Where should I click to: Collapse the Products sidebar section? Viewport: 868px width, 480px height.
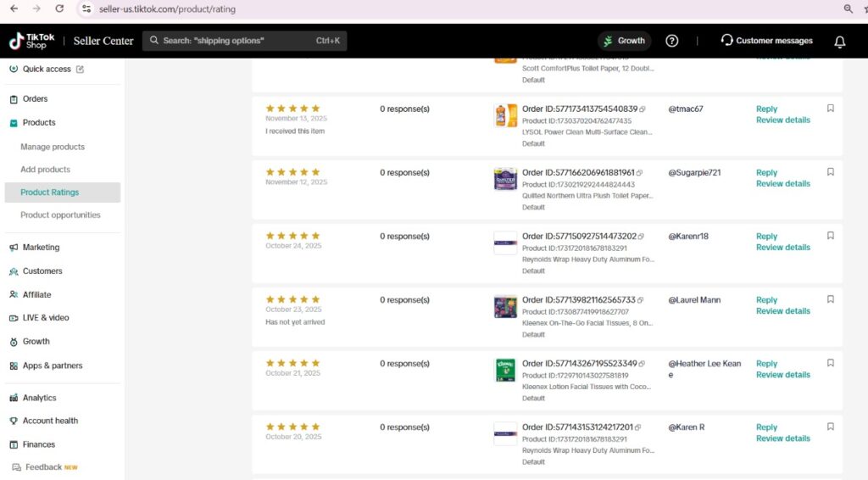(x=39, y=123)
